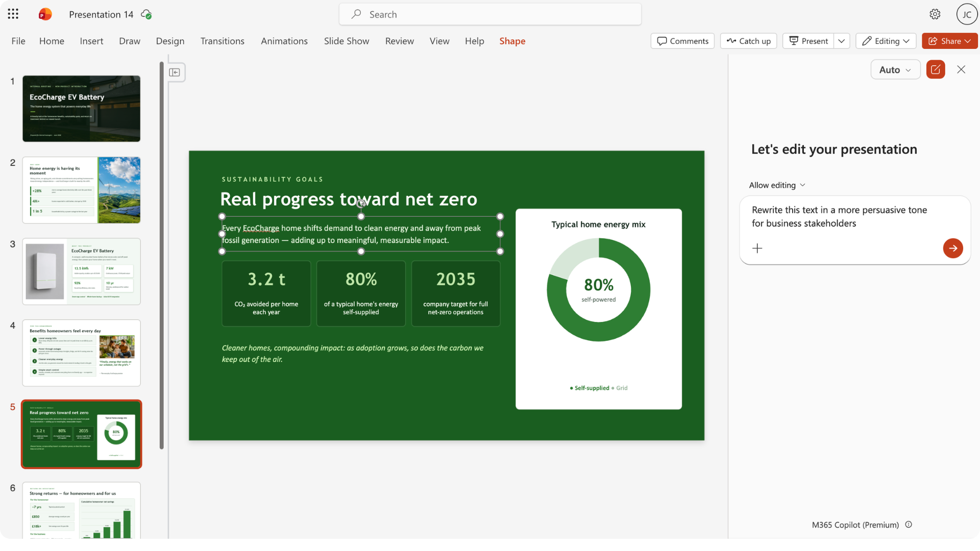Open the Auto mode dropdown
This screenshot has width=980, height=551.
(x=895, y=69)
